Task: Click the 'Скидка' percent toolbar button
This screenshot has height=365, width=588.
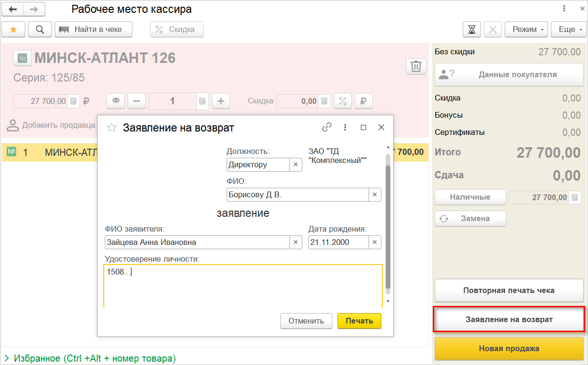Action: click(x=177, y=30)
